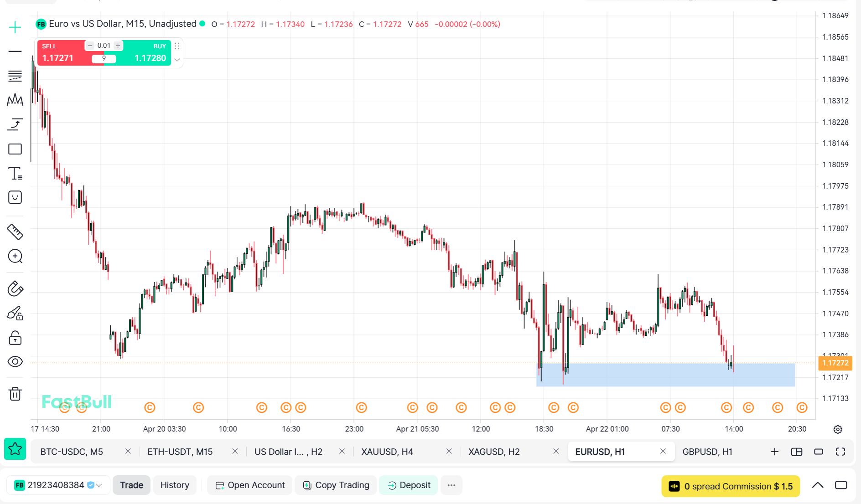Select the rectangle shape tool
The height and width of the screenshot is (504, 861).
click(15, 149)
